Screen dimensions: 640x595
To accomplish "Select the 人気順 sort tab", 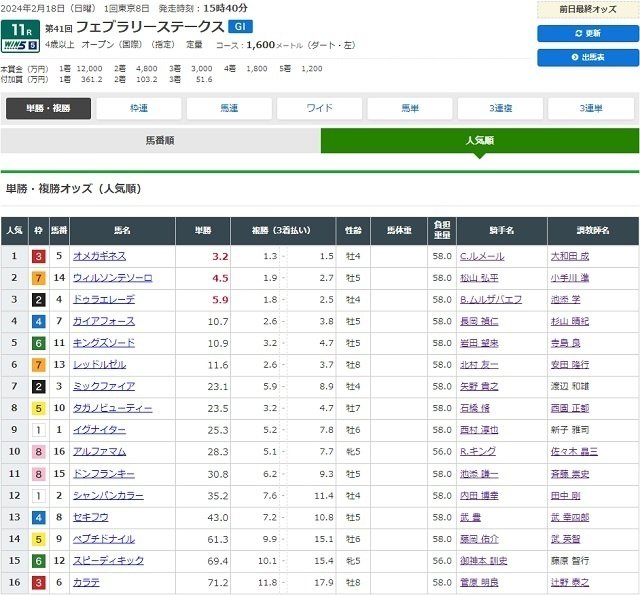I will pos(480,141).
